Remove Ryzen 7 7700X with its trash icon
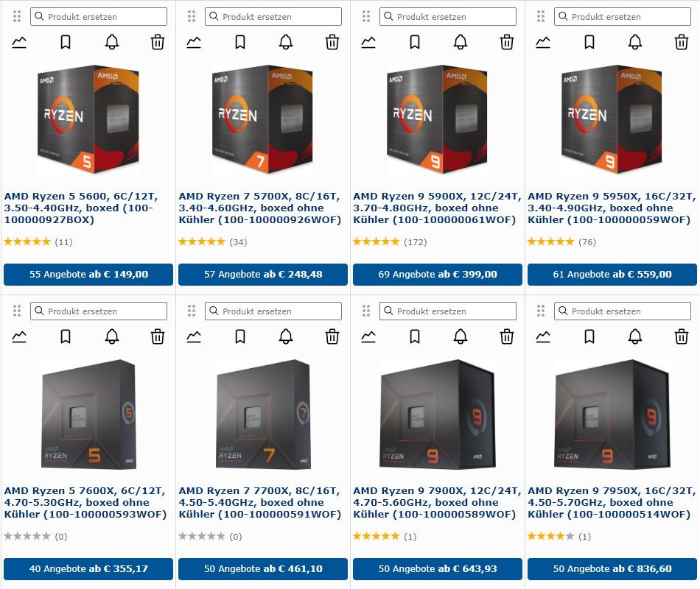Viewport: 700px width, 589px height. tap(332, 336)
